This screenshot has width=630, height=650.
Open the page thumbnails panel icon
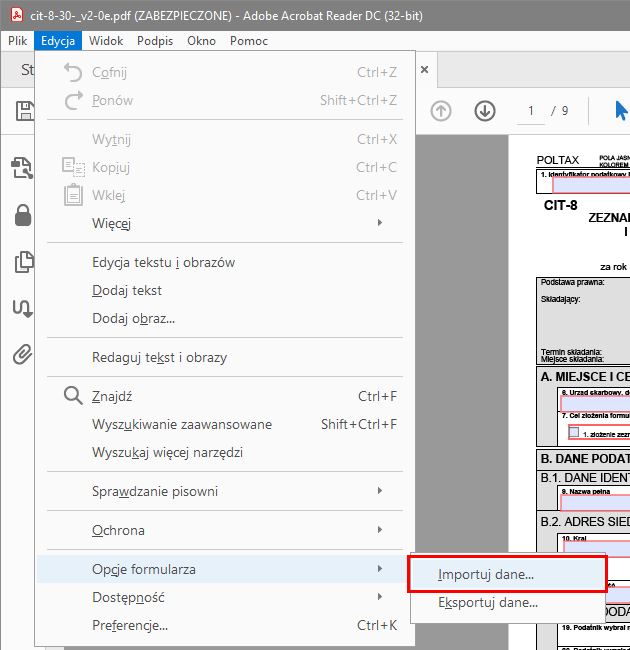coord(22,262)
